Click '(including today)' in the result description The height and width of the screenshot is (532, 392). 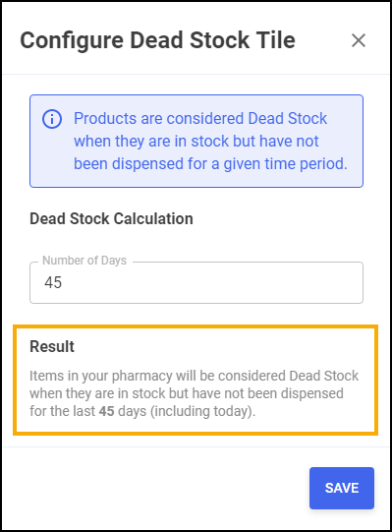(202, 411)
